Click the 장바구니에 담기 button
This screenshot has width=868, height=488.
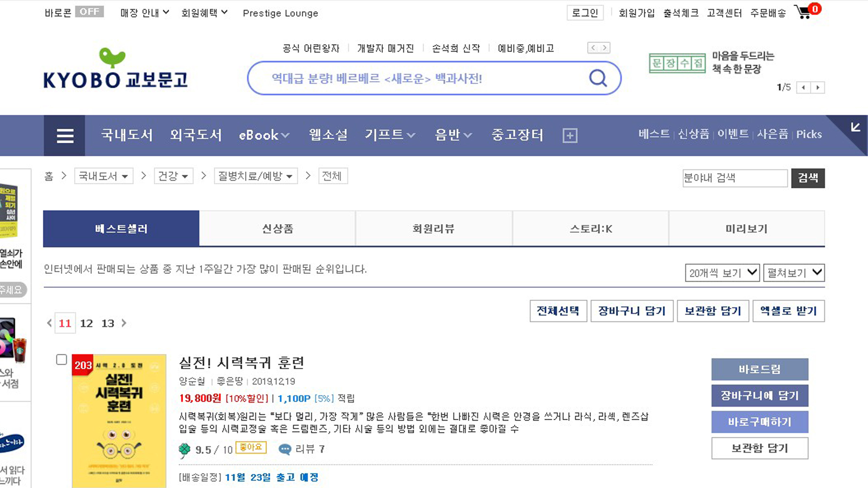759,396
